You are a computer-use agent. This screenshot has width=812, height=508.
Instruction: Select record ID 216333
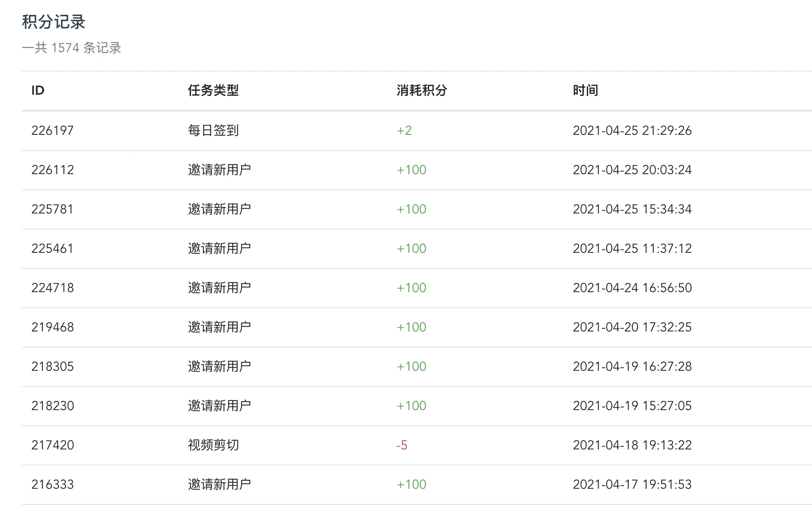53,484
